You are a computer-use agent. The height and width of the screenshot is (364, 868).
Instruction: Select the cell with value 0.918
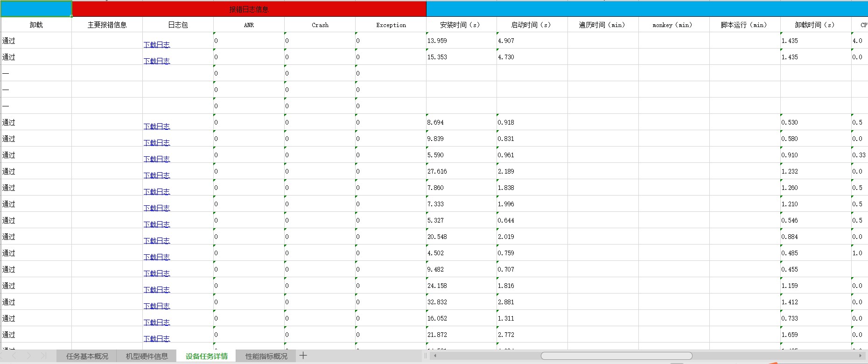coord(532,122)
